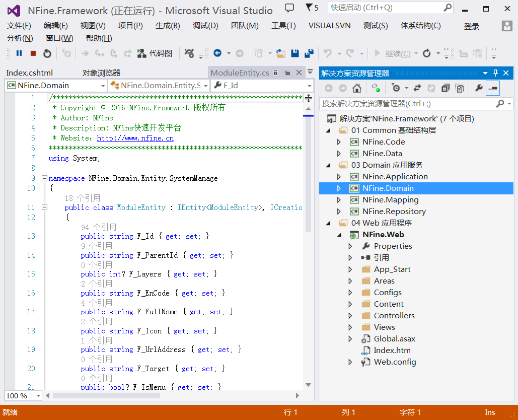Open the 调试(D) menu
Screen dimensions: 518x420
tap(205, 26)
